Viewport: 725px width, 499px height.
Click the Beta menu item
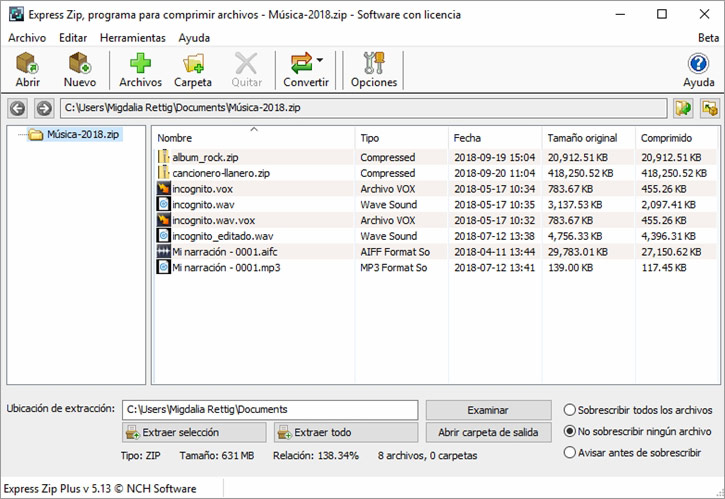(x=708, y=38)
